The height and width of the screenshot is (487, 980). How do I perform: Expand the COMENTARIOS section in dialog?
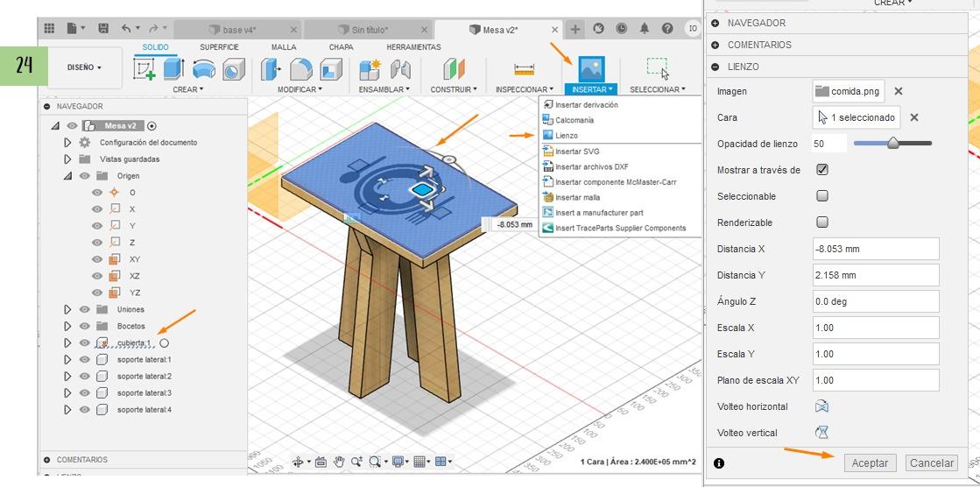715,45
